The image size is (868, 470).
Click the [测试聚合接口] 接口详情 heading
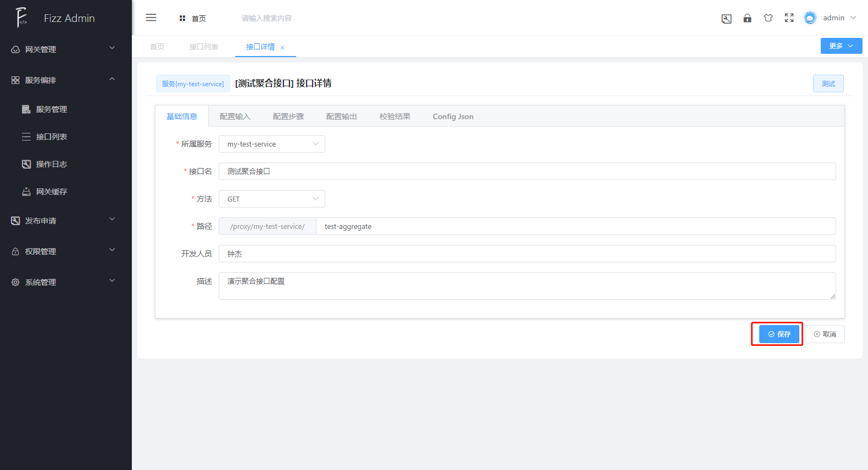283,83
